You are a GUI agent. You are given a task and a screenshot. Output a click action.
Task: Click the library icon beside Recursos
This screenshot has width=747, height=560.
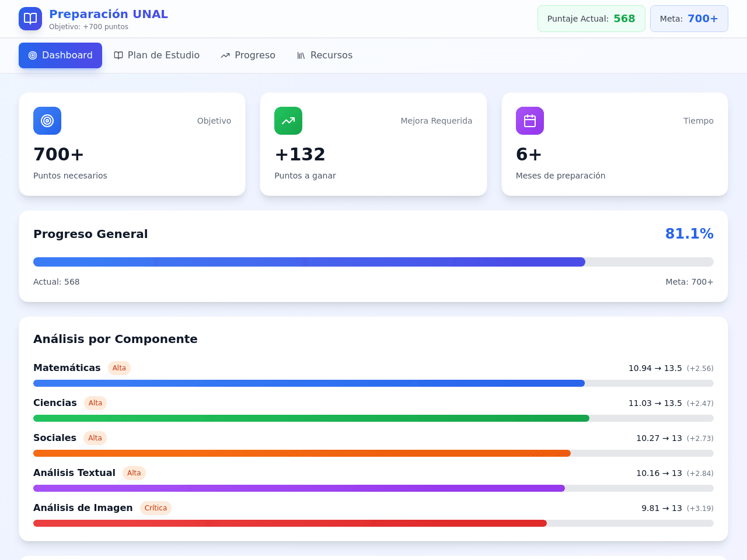(x=301, y=55)
